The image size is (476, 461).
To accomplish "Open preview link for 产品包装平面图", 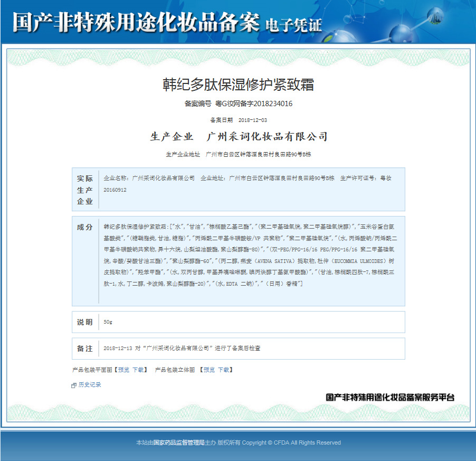I will [123, 370].
